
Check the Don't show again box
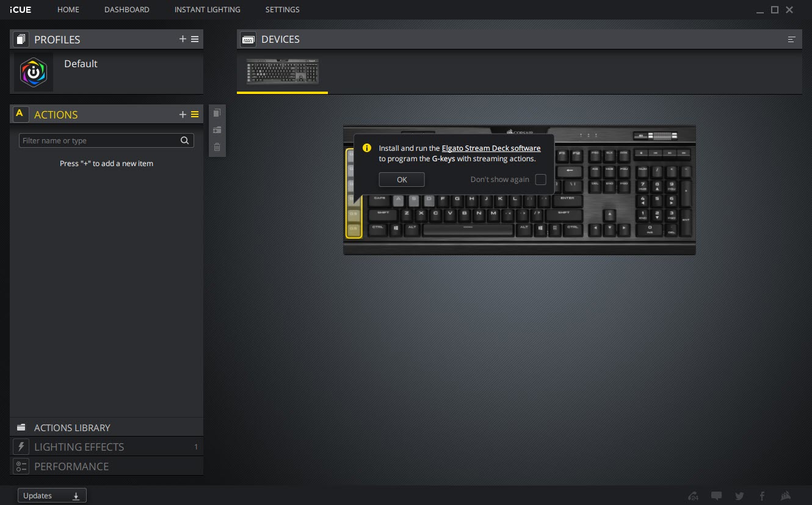click(x=540, y=180)
